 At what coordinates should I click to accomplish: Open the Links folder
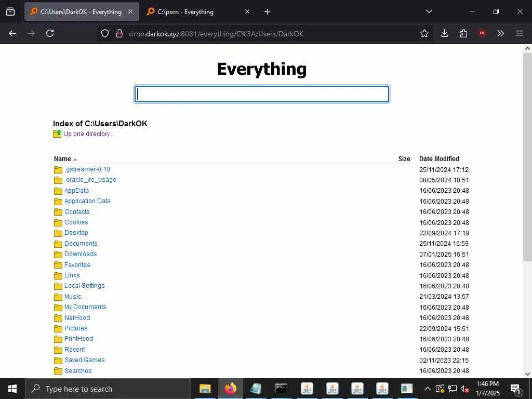[x=72, y=275]
